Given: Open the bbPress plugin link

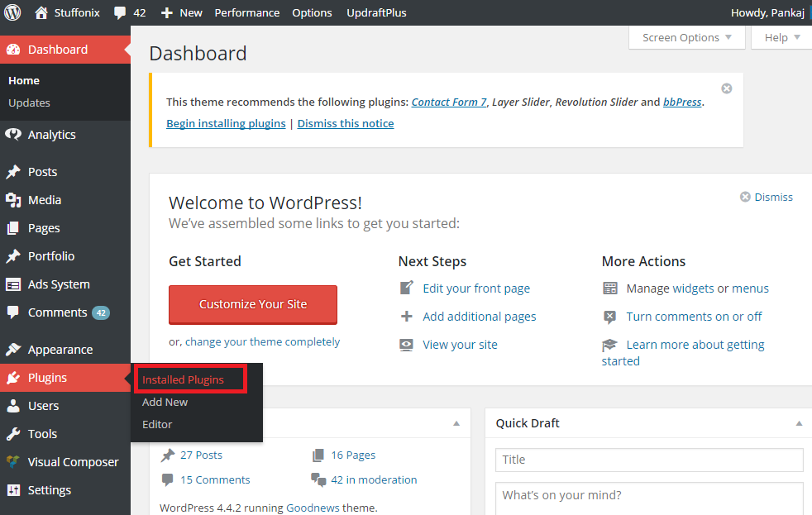Looking at the screenshot, I should tap(682, 102).
